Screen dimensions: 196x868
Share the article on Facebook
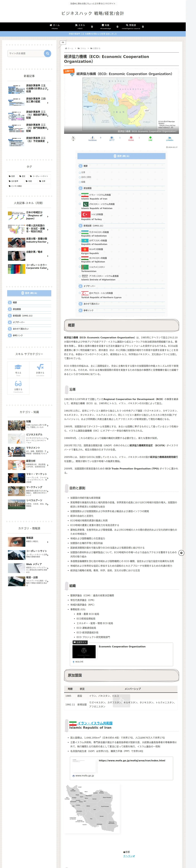click(93, 138)
